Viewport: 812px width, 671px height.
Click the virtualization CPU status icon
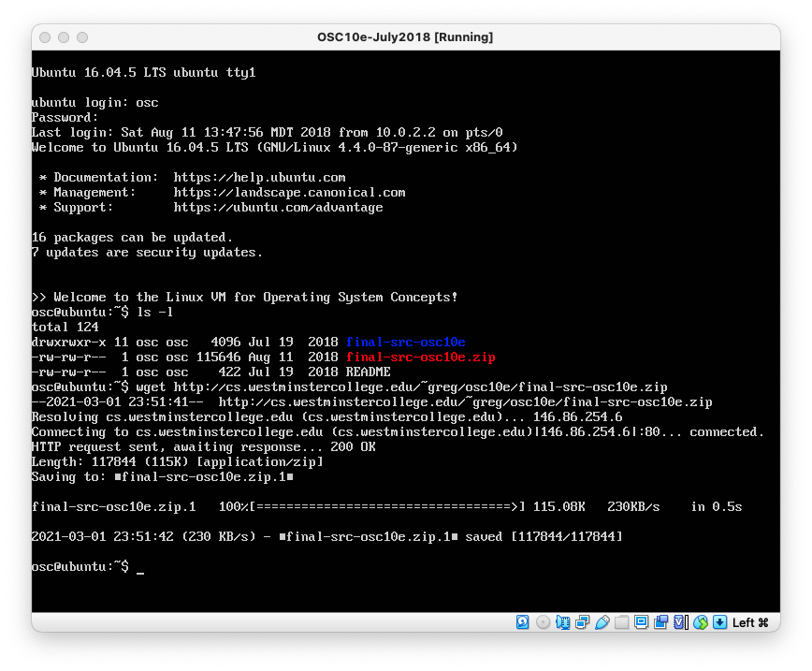(x=680, y=622)
